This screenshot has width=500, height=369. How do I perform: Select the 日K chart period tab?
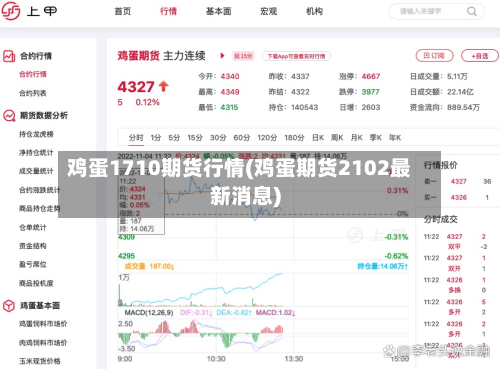click(318, 138)
